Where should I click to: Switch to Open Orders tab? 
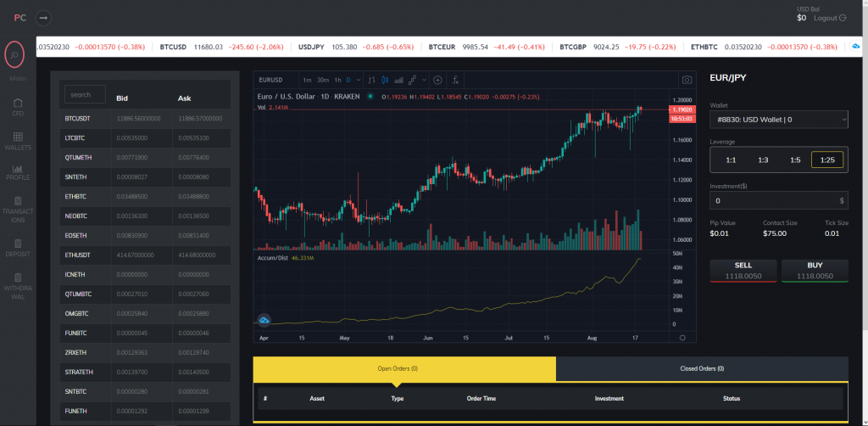[x=404, y=369]
